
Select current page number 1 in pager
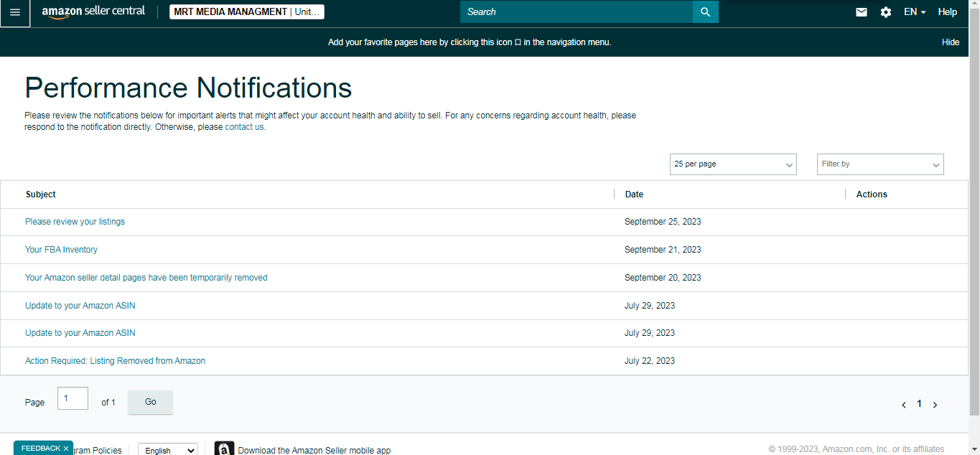(x=919, y=404)
